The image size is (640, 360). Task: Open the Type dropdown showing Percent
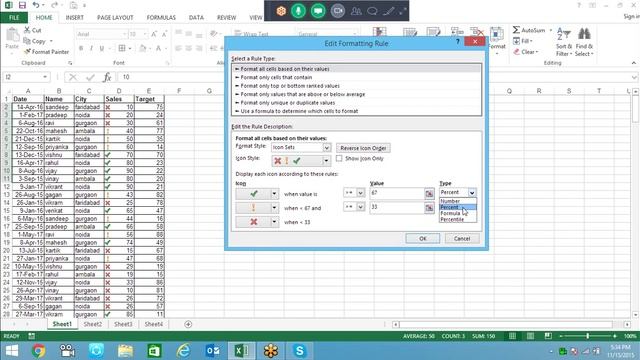(x=472, y=193)
